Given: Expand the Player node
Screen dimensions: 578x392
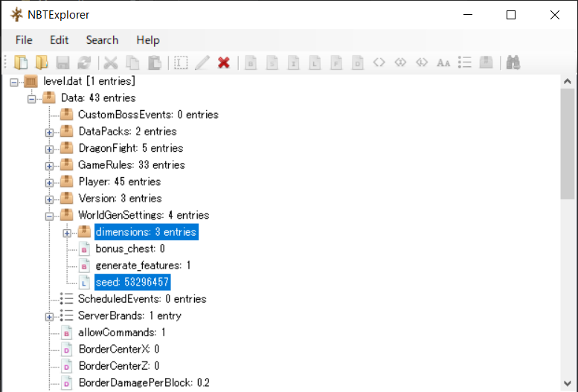Looking at the screenshot, I should tap(49, 182).
